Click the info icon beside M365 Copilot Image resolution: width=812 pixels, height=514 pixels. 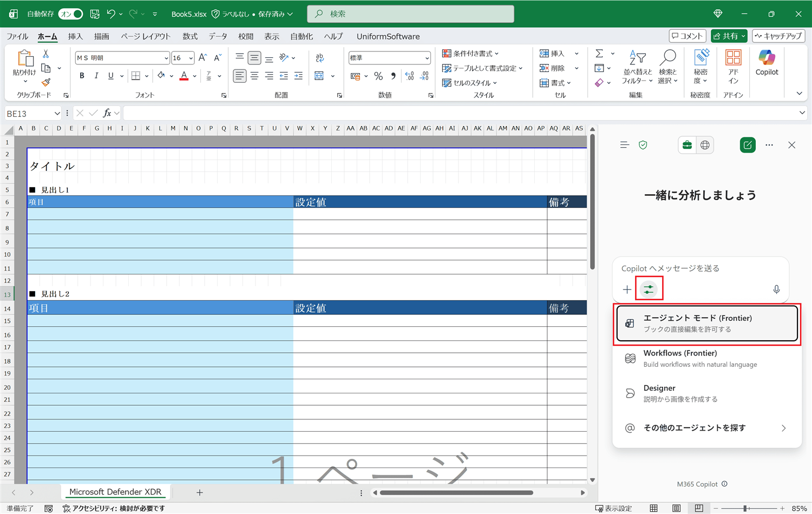coord(724,484)
